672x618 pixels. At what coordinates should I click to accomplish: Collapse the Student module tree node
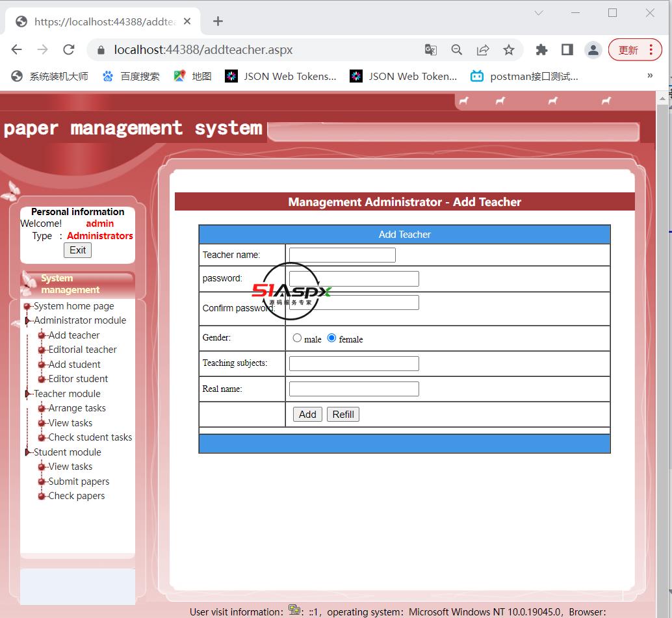pos(28,452)
